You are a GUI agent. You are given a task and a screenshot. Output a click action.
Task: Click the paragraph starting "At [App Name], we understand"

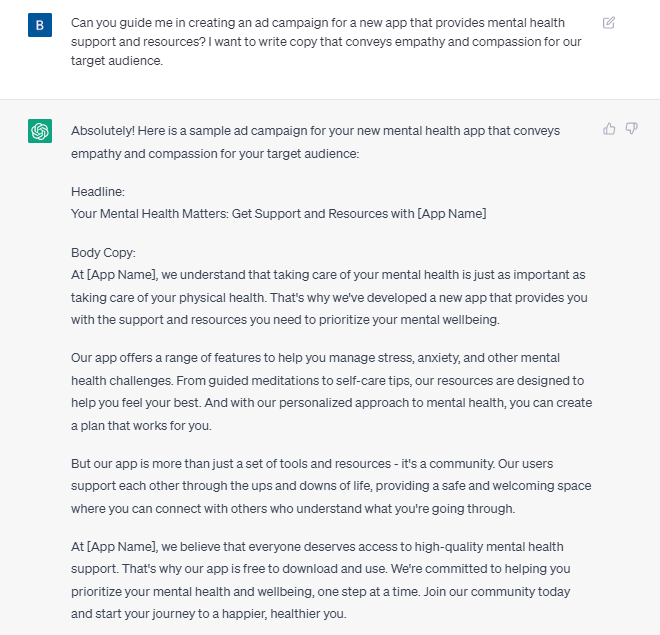point(329,297)
